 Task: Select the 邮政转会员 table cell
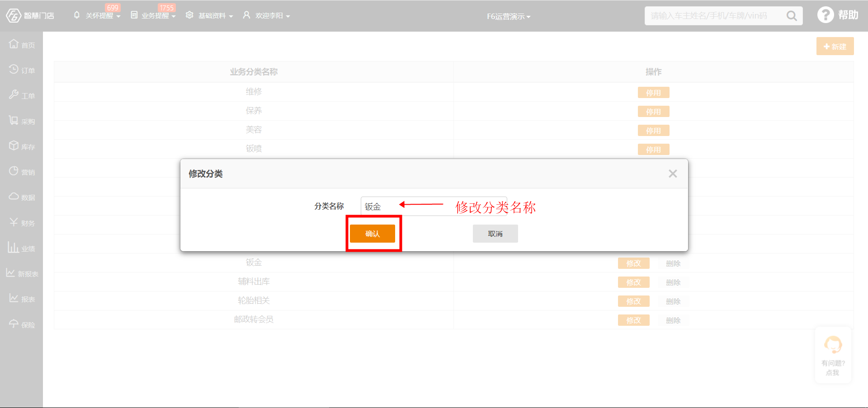click(254, 319)
